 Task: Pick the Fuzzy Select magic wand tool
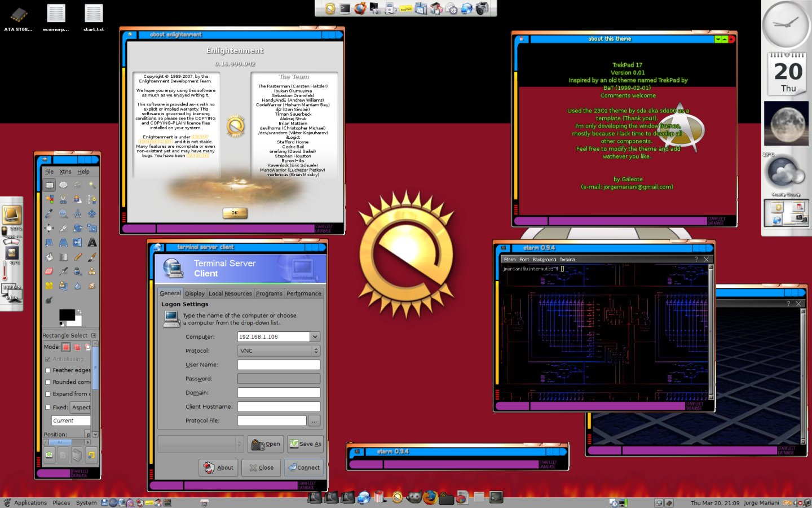[92, 185]
